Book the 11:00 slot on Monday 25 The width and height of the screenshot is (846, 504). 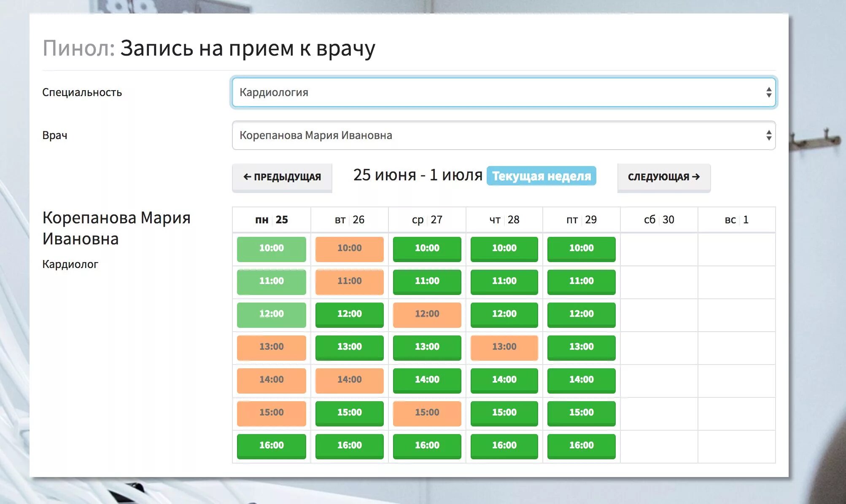272,282
